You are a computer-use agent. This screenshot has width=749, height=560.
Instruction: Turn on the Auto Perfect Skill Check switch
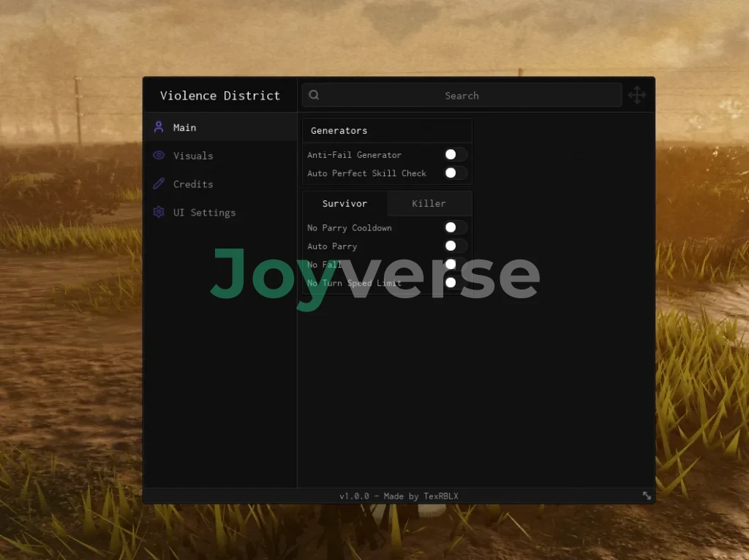click(455, 173)
